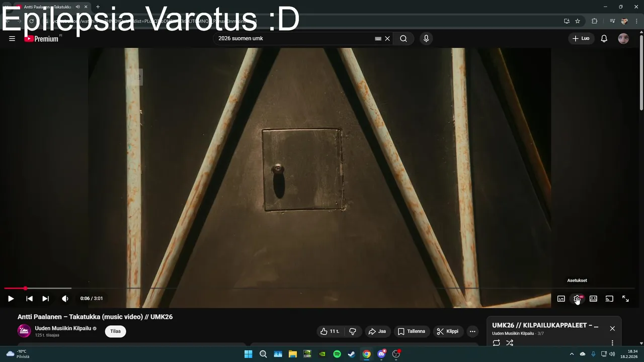This screenshot has width=644, height=362.
Task: Click the 0:06 / 3:01 time display
Action: pyautogui.click(x=92, y=299)
